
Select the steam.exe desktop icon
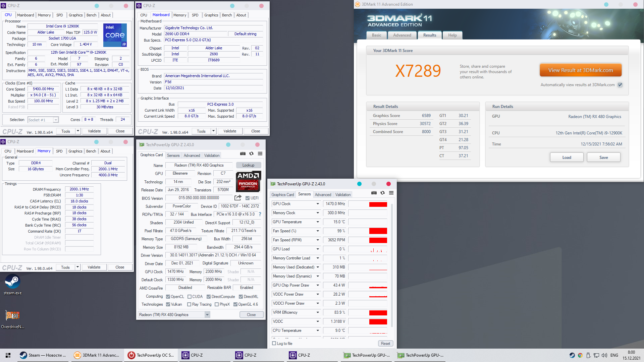[x=12, y=285]
